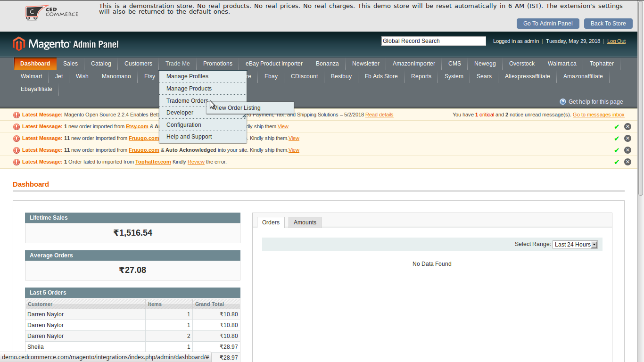Open the Promotions menu
This screenshot has height=362, width=644.
(218, 64)
